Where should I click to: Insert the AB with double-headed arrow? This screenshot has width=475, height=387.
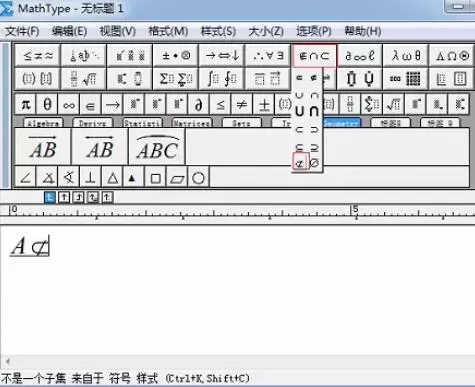pyautogui.click(x=100, y=147)
